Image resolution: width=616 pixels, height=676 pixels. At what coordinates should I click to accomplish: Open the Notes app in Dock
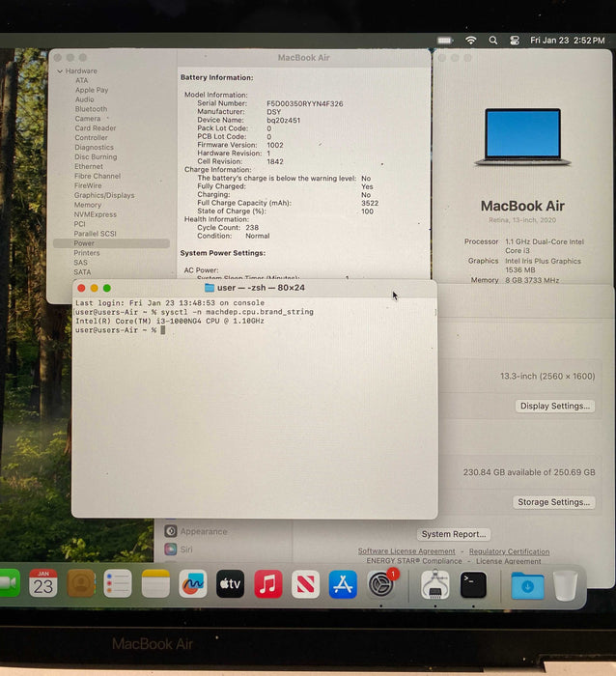click(155, 583)
